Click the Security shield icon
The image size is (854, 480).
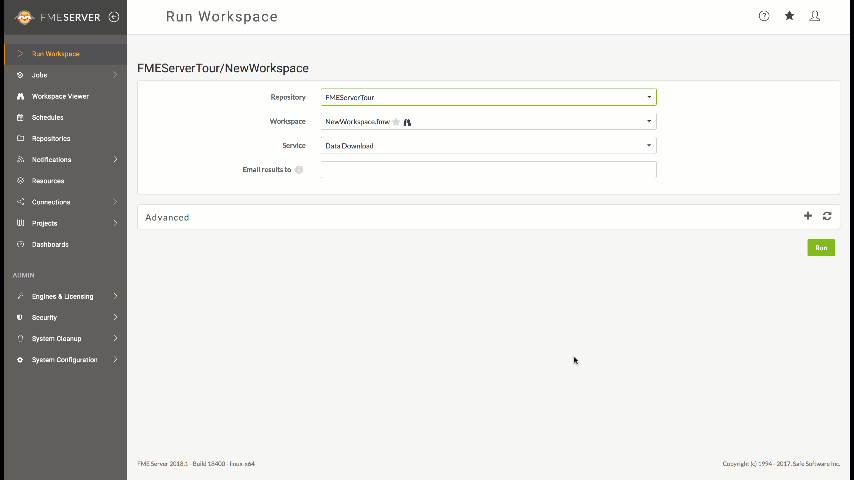20,317
